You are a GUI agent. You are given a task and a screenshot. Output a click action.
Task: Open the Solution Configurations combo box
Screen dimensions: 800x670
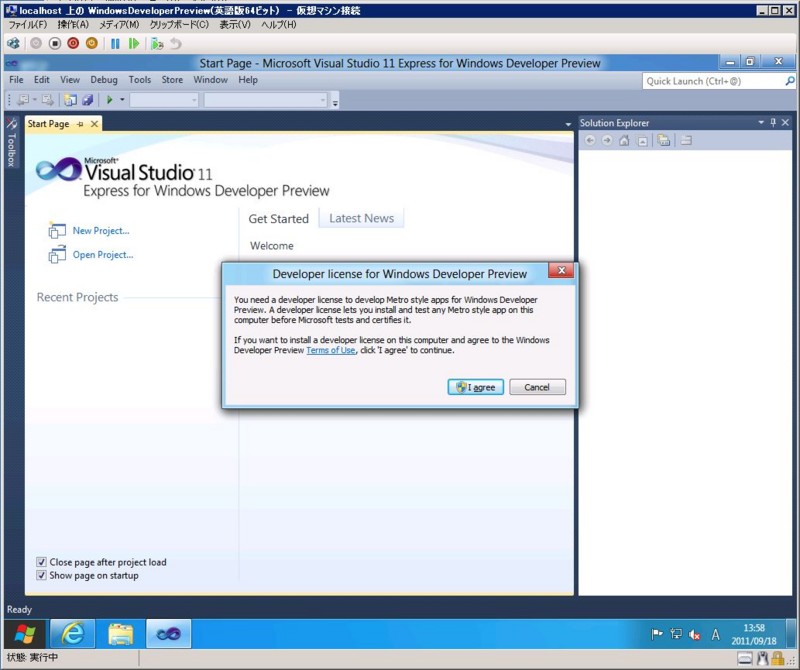[x=164, y=100]
